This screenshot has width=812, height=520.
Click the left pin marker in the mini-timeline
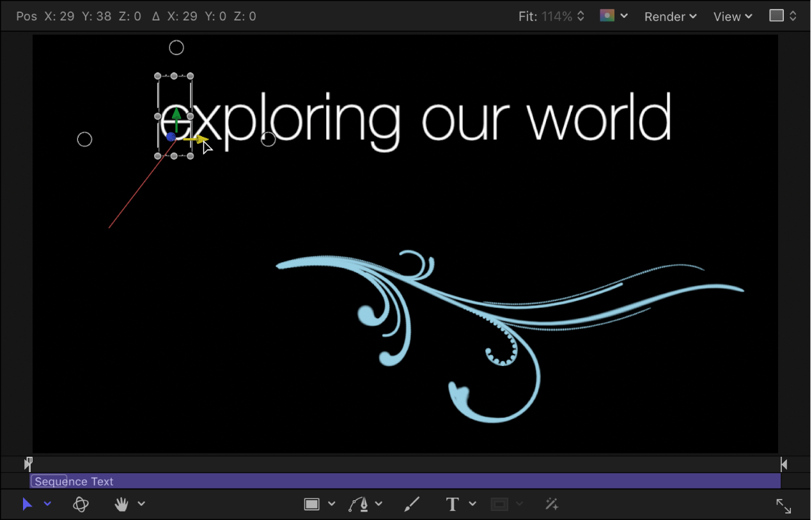pyautogui.click(x=29, y=464)
